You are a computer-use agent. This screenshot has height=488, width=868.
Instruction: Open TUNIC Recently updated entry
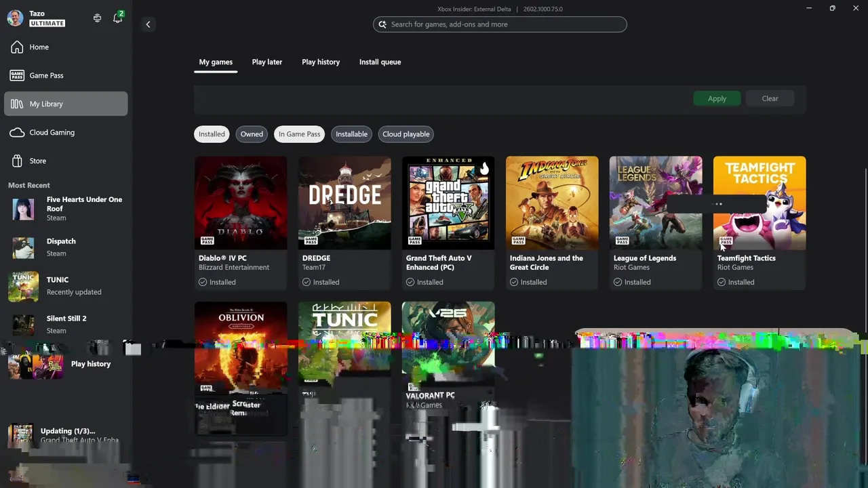66,286
